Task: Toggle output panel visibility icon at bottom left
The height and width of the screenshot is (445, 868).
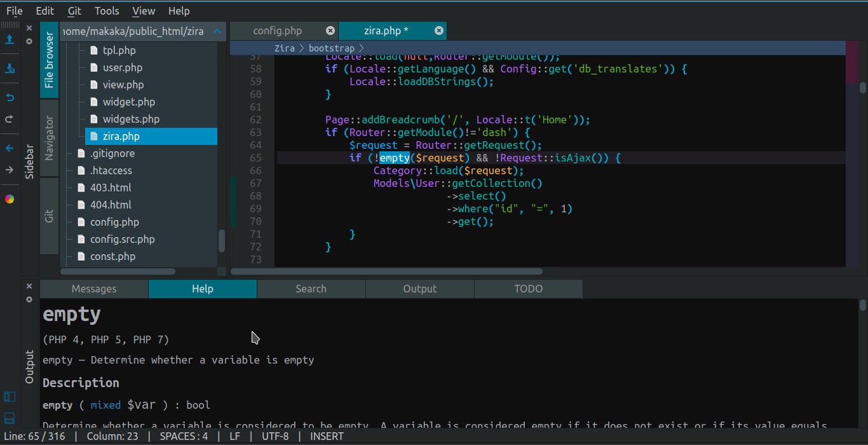Action: pyautogui.click(x=10, y=418)
